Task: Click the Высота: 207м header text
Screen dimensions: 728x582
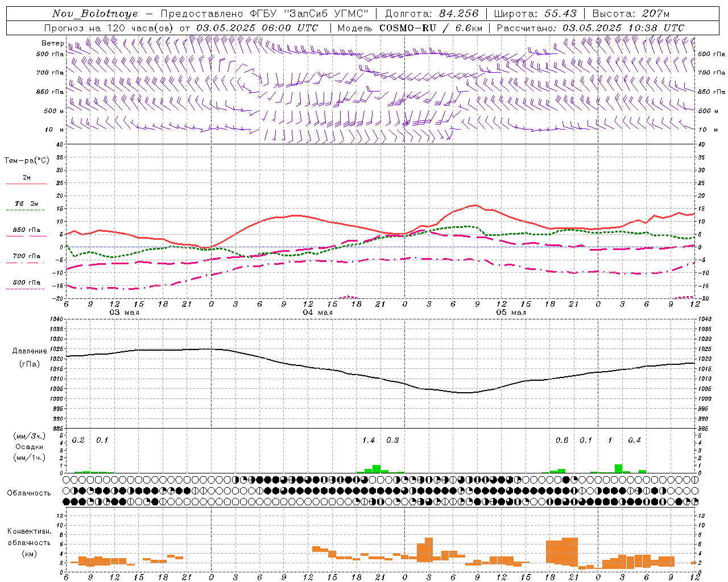Action: click(x=631, y=14)
